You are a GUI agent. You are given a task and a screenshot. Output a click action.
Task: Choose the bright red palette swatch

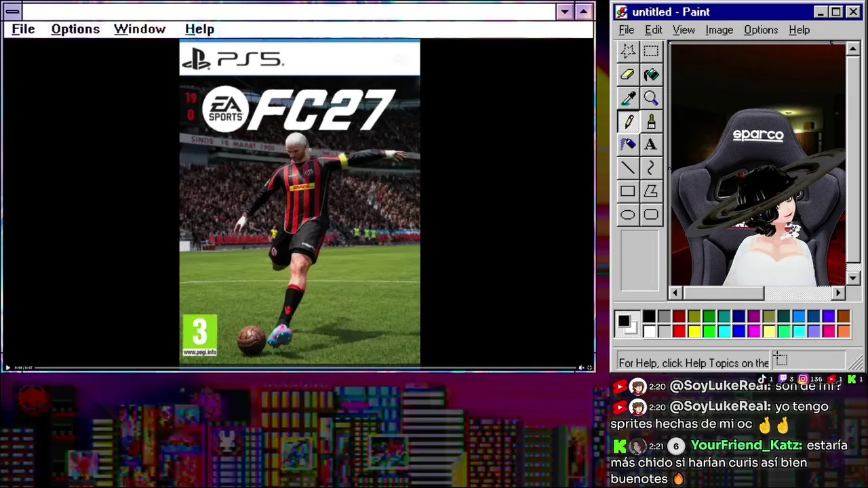tap(679, 331)
